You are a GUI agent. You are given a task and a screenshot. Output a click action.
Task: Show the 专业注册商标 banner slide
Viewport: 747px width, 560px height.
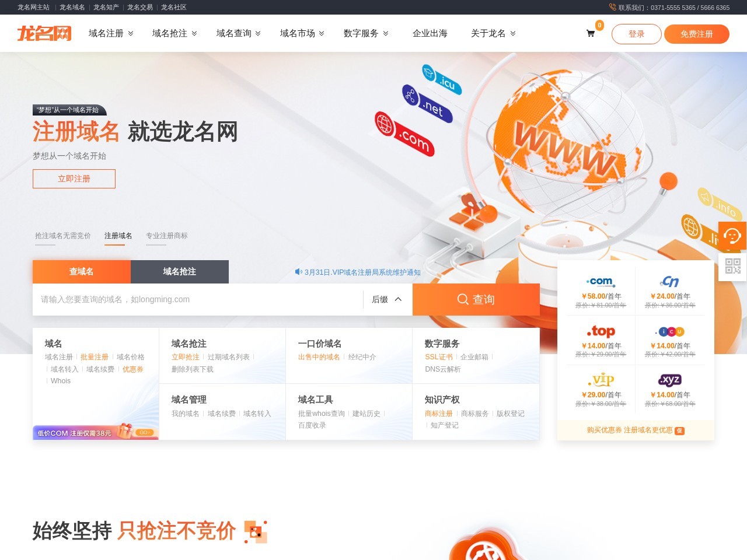click(167, 236)
